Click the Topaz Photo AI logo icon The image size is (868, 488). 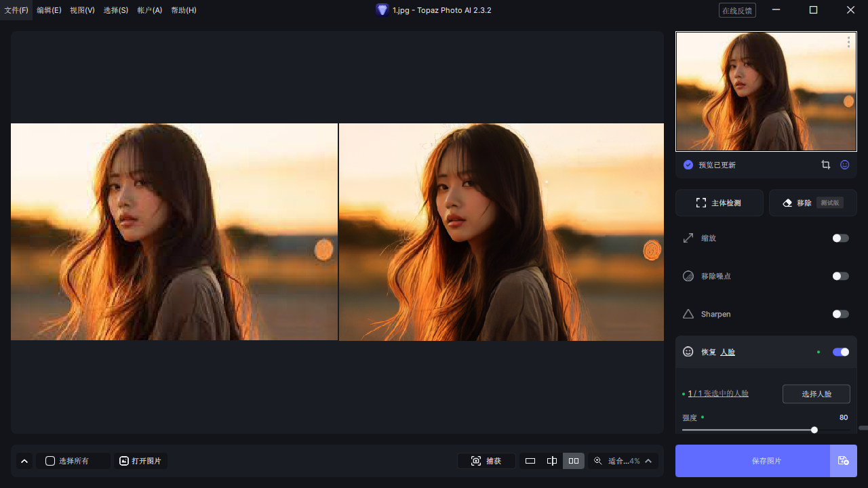[x=382, y=10]
